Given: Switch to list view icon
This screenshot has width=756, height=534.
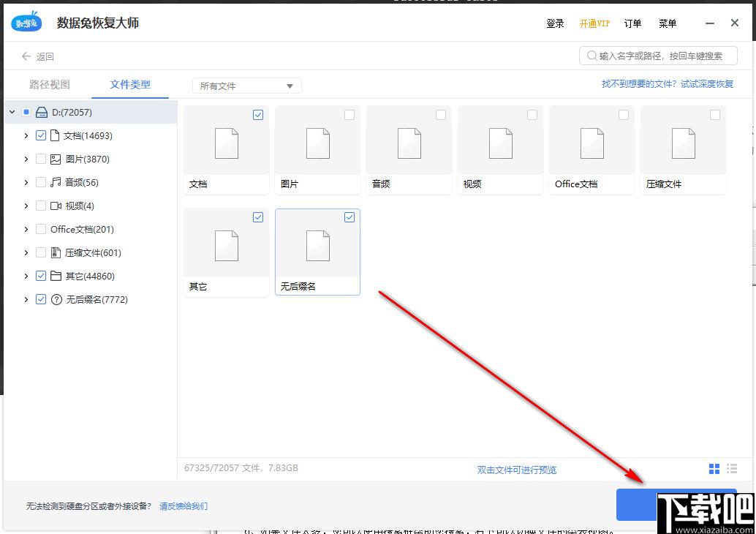Looking at the screenshot, I should (x=732, y=469).
